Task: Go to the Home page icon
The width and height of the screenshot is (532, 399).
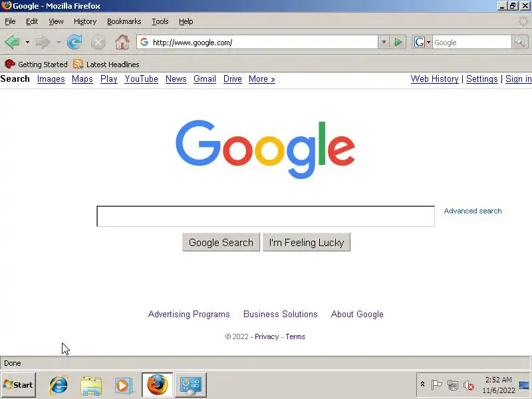Action: [122, 43]
